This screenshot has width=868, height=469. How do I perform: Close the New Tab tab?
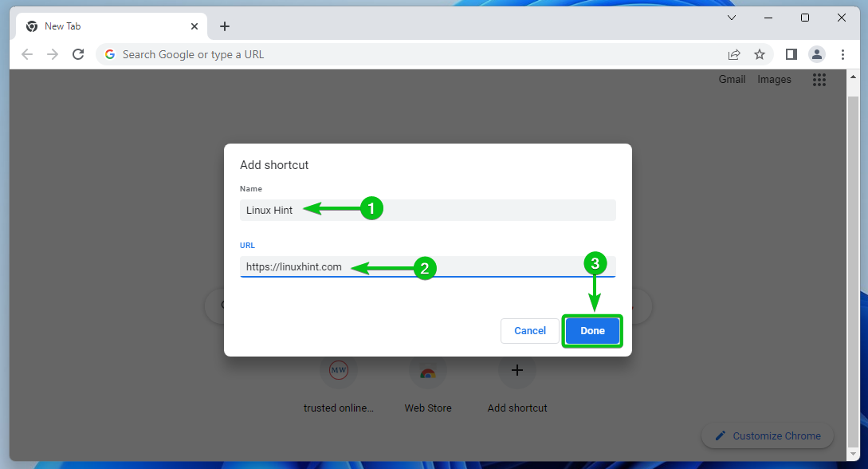[194, 26]
